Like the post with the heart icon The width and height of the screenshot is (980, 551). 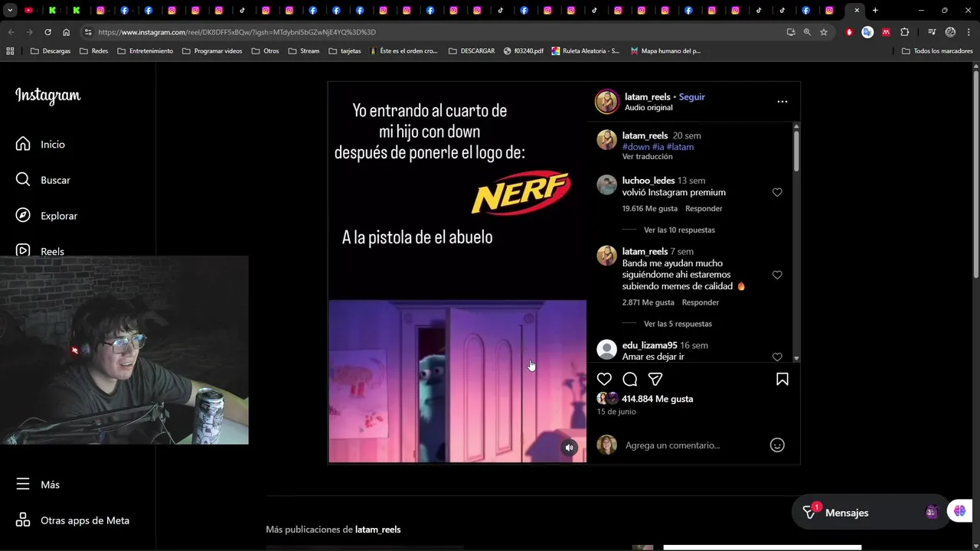(x=604, y=379)
